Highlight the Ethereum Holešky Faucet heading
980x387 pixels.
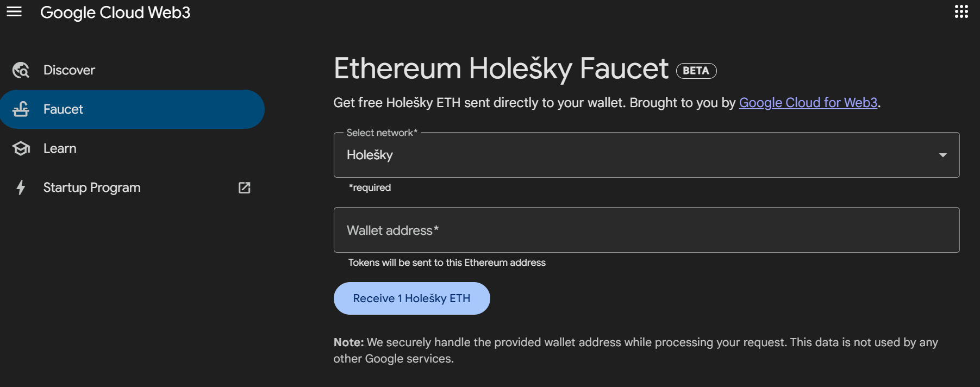point(501,67)
